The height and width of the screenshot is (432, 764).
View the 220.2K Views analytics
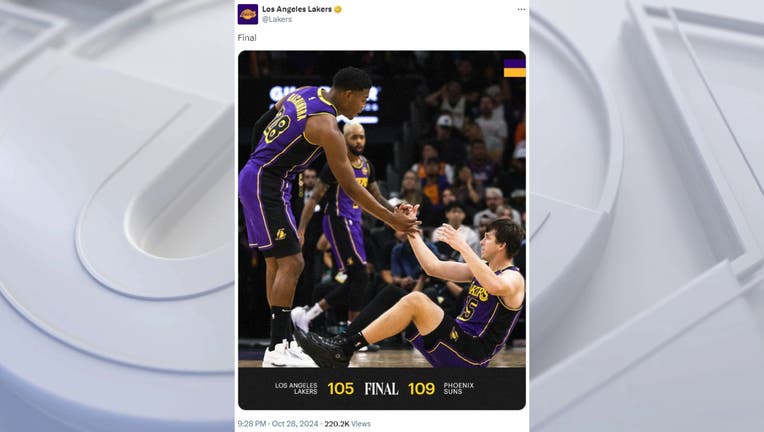coord(347,424)
